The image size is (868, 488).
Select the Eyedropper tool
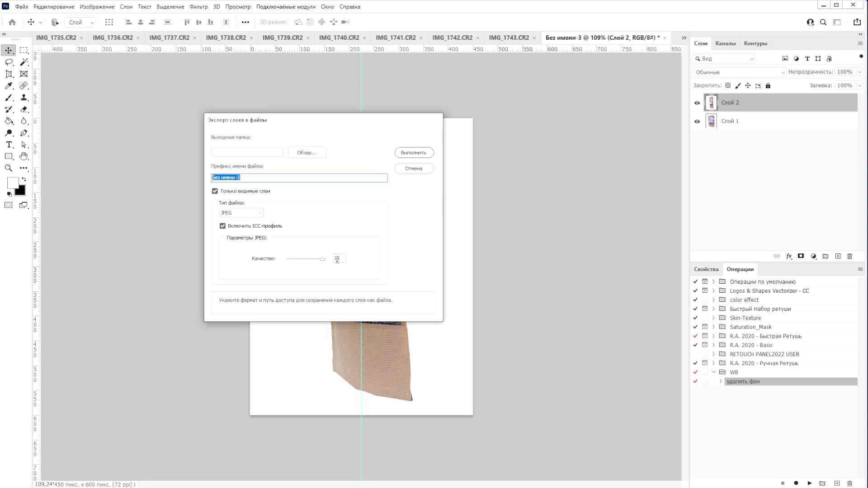coord(9,86)
